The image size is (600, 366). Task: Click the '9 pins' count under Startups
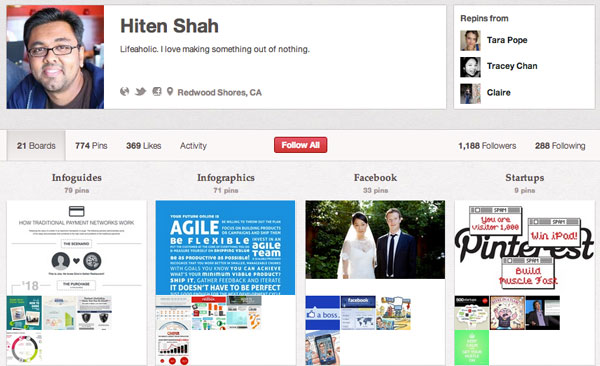coord(525,190)
